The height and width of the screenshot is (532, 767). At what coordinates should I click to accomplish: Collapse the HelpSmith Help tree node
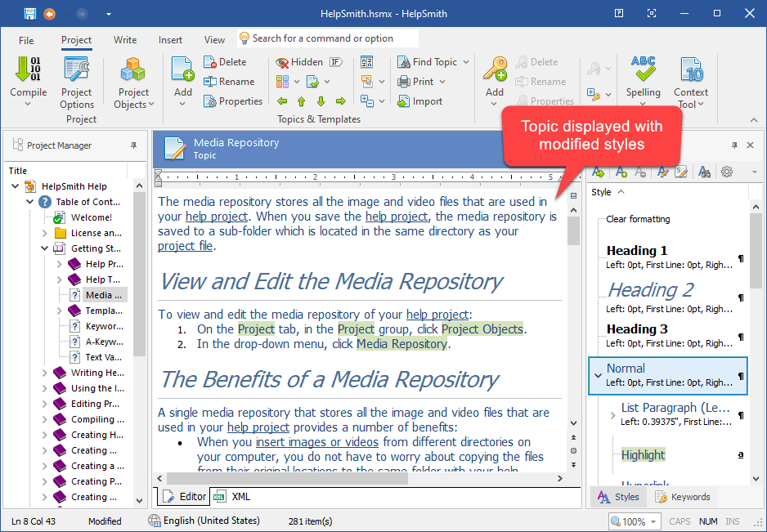(16, 186)
